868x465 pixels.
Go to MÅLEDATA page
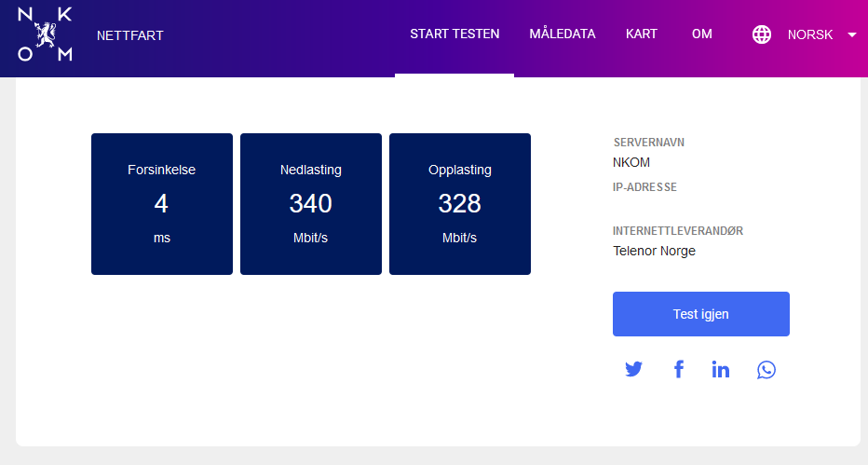point(563,34)
